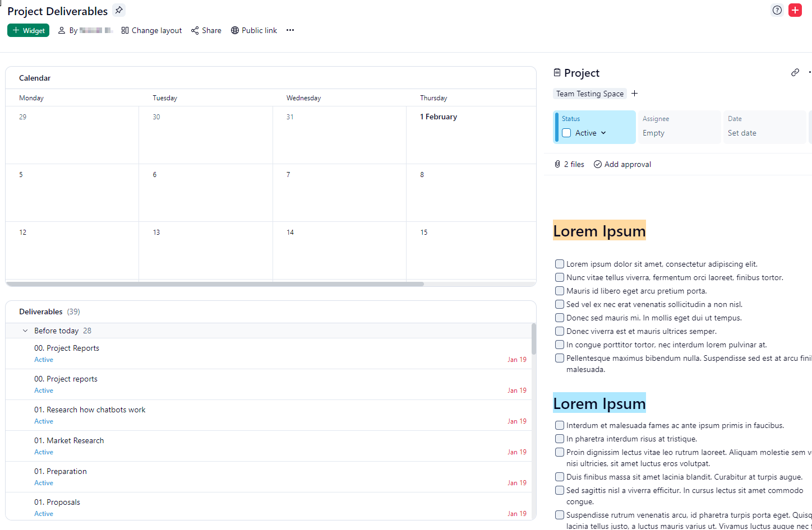Click the Project task title
The width and height of the screenshot is (812, 530).
pyautogui.click(x=582, y=73)
